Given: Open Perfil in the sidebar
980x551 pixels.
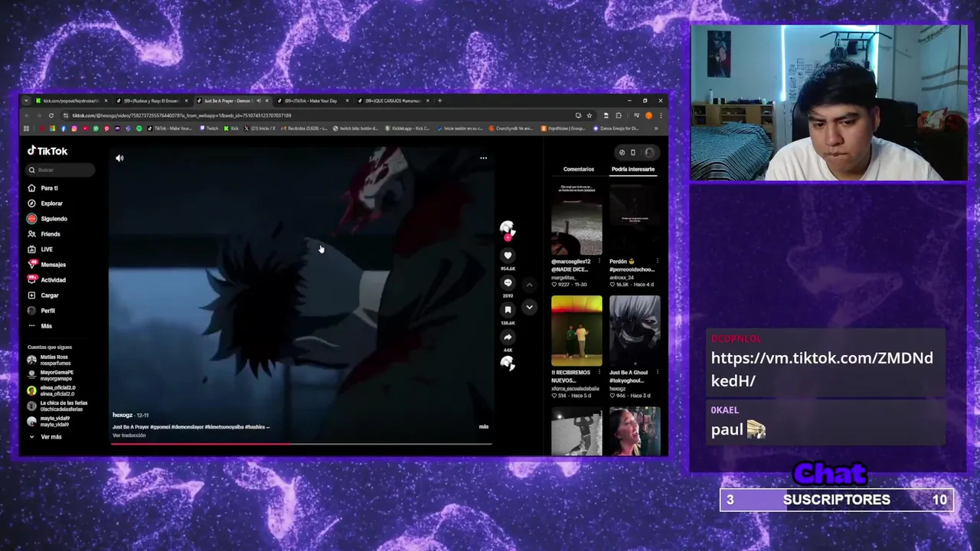Looking at the screenshot, I should [x=41, y=311].
